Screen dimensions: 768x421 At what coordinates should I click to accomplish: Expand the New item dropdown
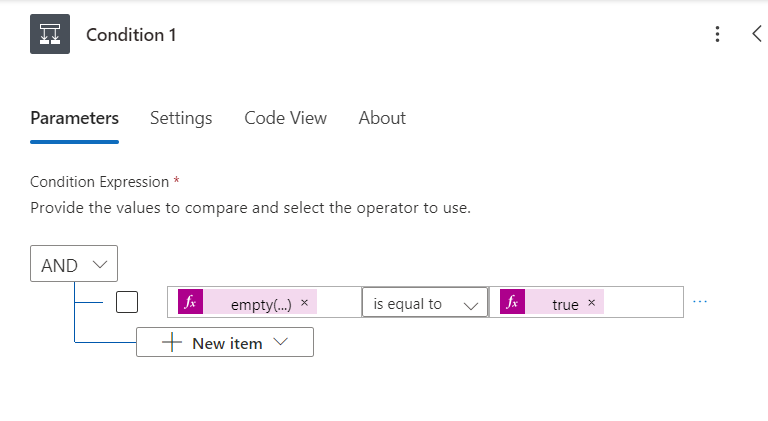coord(279,342)
